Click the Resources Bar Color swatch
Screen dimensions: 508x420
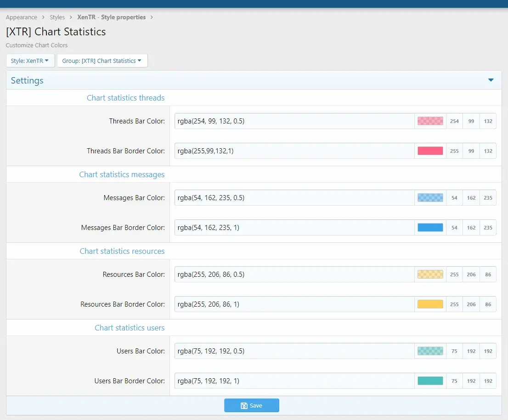click(430, 274)
